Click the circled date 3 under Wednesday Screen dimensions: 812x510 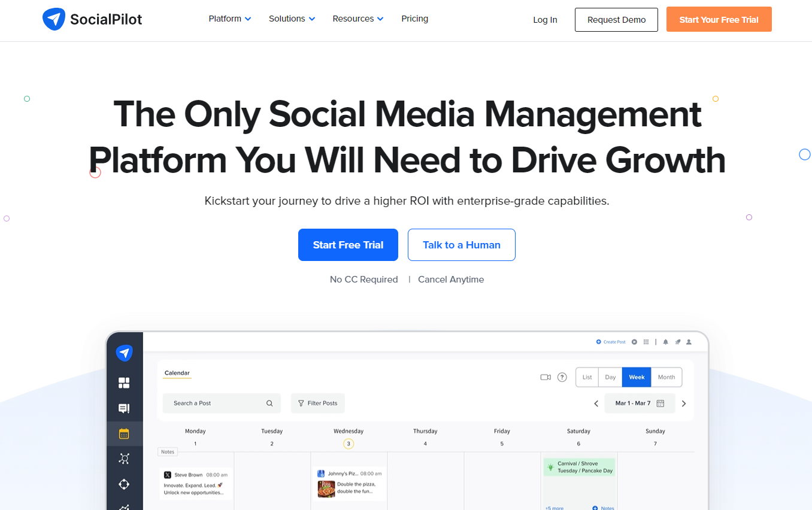349,444
